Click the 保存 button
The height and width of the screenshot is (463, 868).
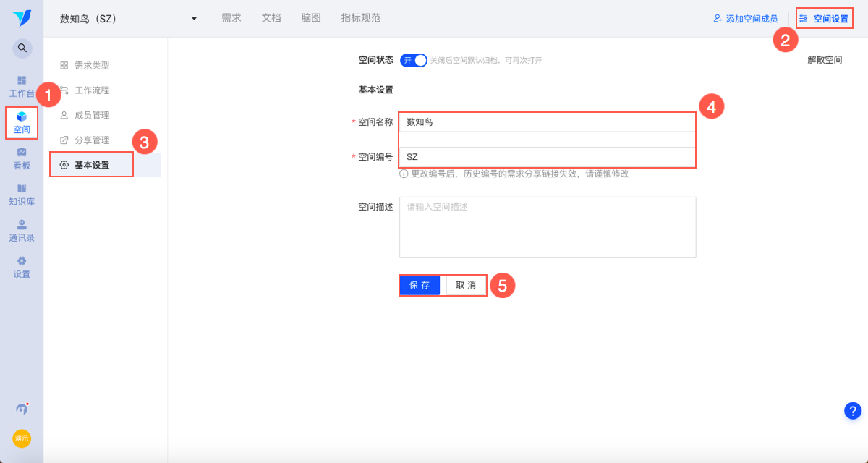420,285
